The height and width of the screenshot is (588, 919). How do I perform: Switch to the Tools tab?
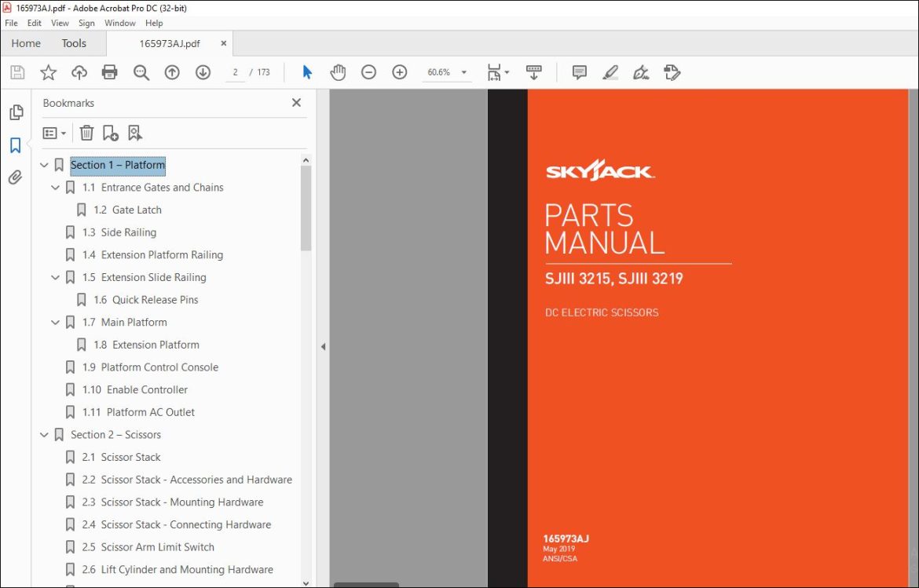(x=74, y=43)
